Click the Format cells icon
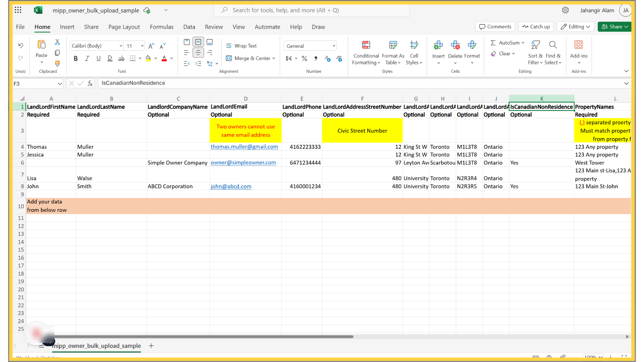 pyautogui.click(x=472, y=45)
